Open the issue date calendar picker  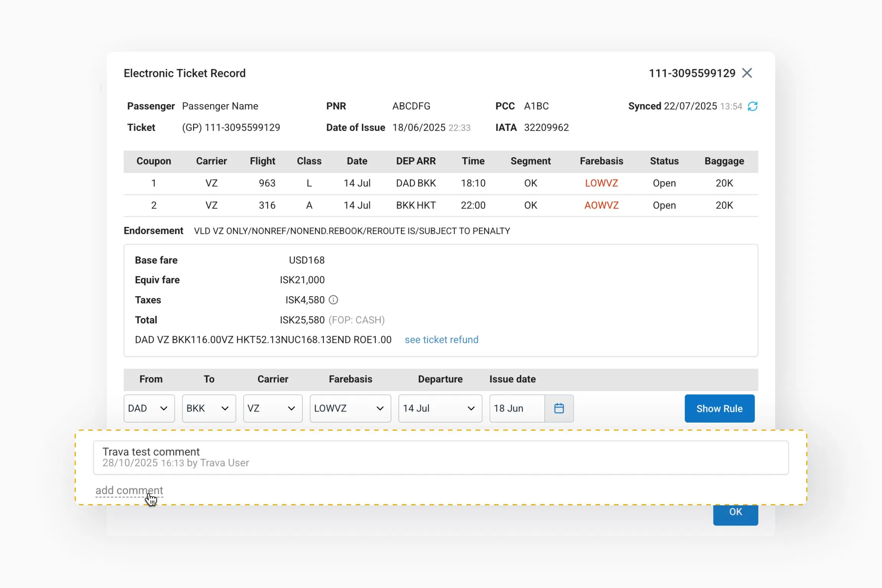[x=559, y=408]
